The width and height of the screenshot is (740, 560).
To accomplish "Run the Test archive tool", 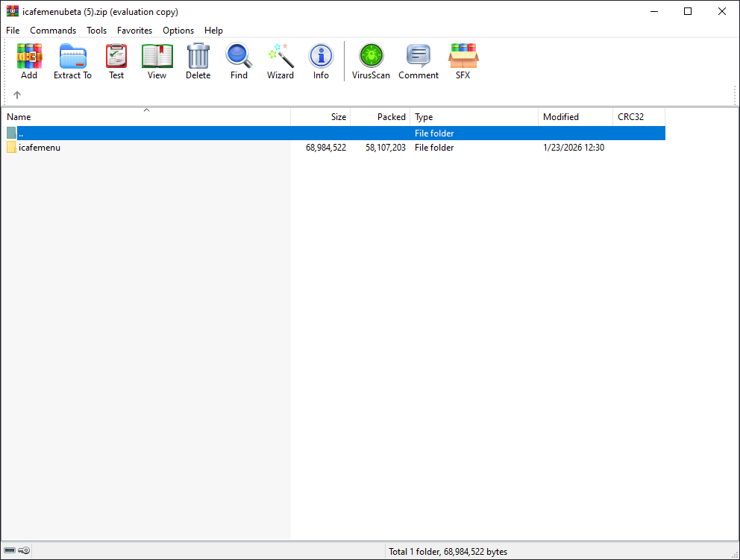I will [116, 61].
